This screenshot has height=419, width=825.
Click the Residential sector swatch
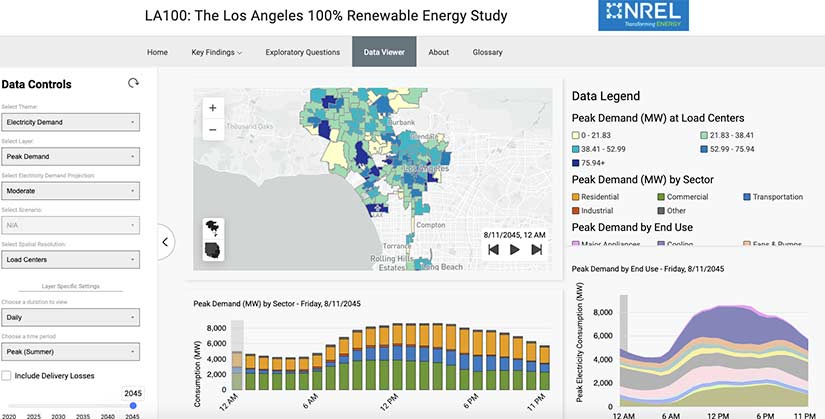tap(576, 197)
